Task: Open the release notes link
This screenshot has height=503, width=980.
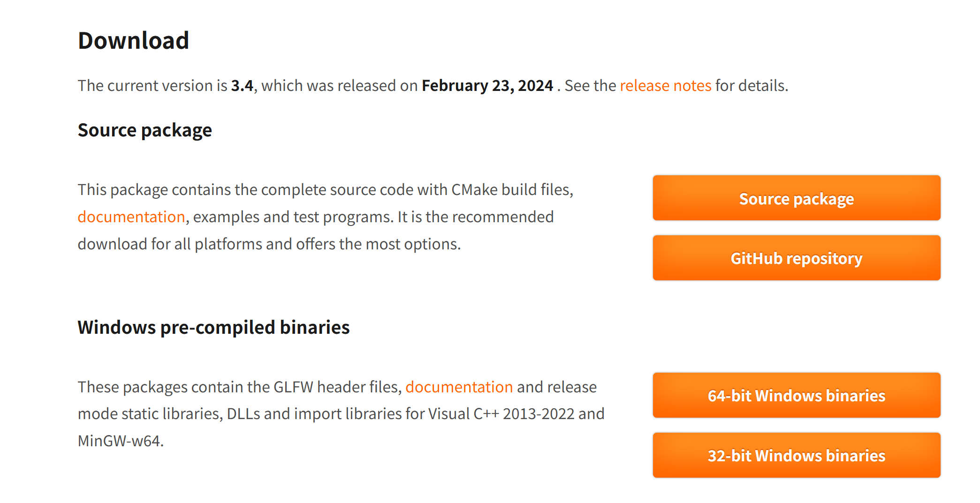Action: [x=666, y=86]
